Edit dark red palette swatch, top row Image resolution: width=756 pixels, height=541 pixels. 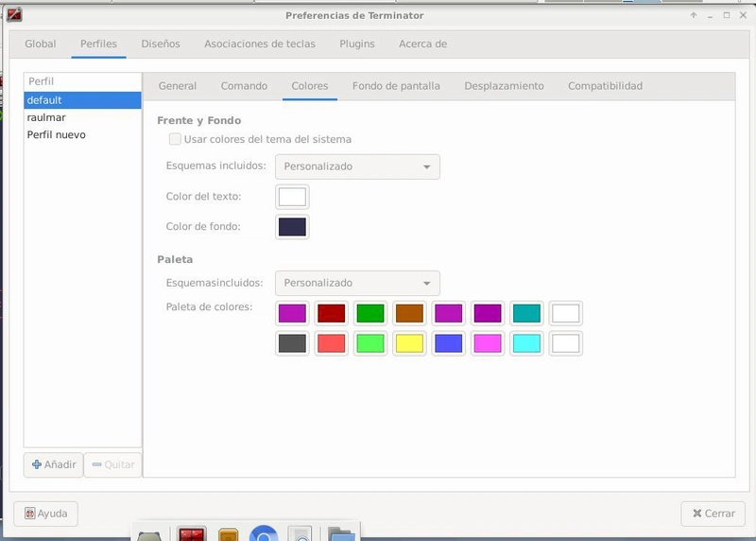332,313
